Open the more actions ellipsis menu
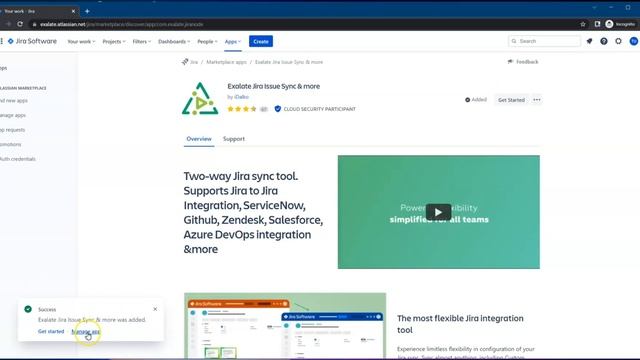The width and height of the screenshot is (640, 360). [x=537, y=100]
